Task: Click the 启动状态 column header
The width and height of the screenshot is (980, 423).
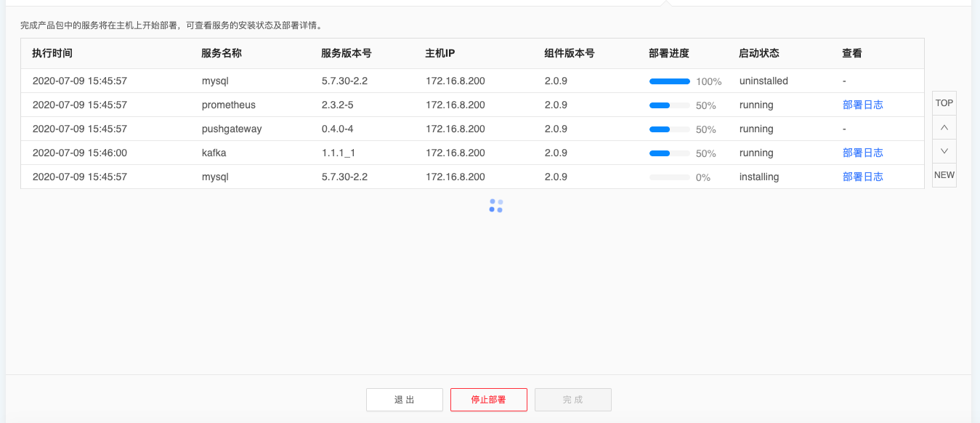Action: coord(758,54)
